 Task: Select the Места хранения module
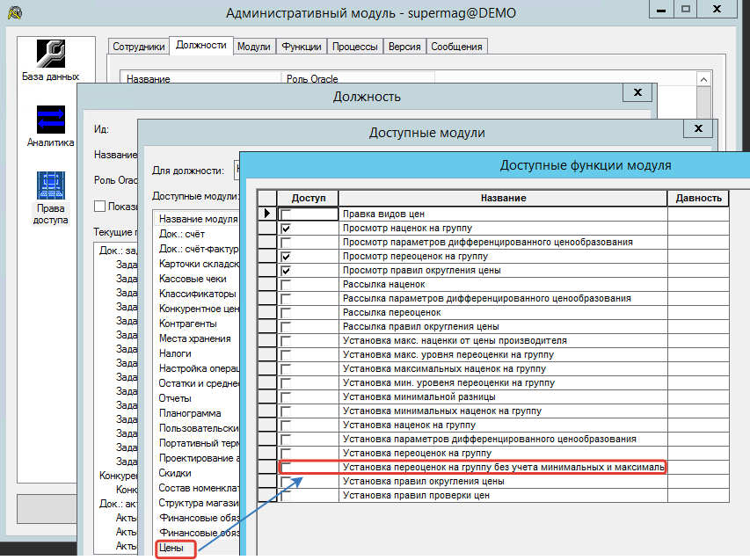195,338
